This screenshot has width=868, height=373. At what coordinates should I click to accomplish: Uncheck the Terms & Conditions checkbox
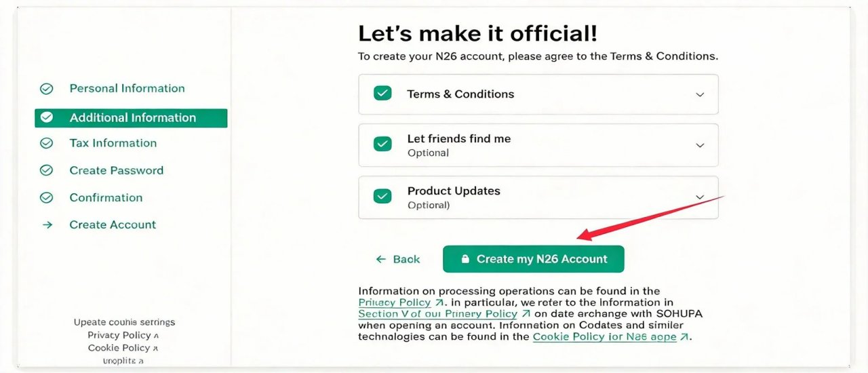(382, 94)
